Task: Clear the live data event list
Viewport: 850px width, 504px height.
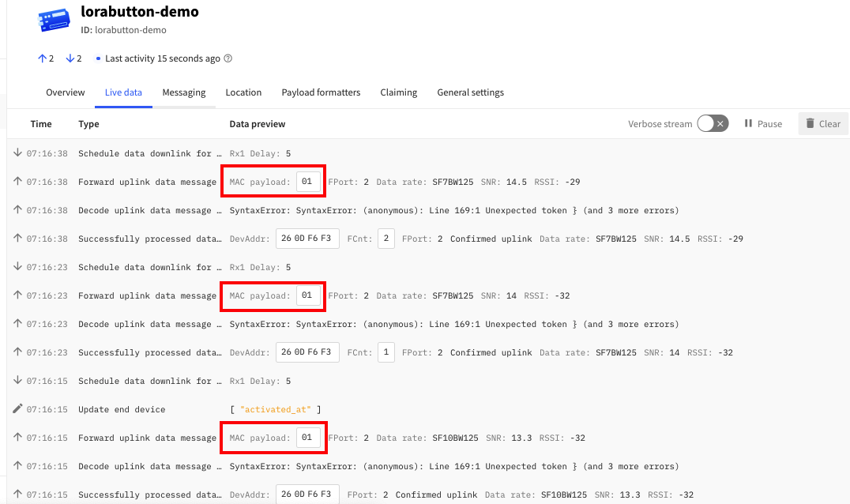Action: coord(822,124)
